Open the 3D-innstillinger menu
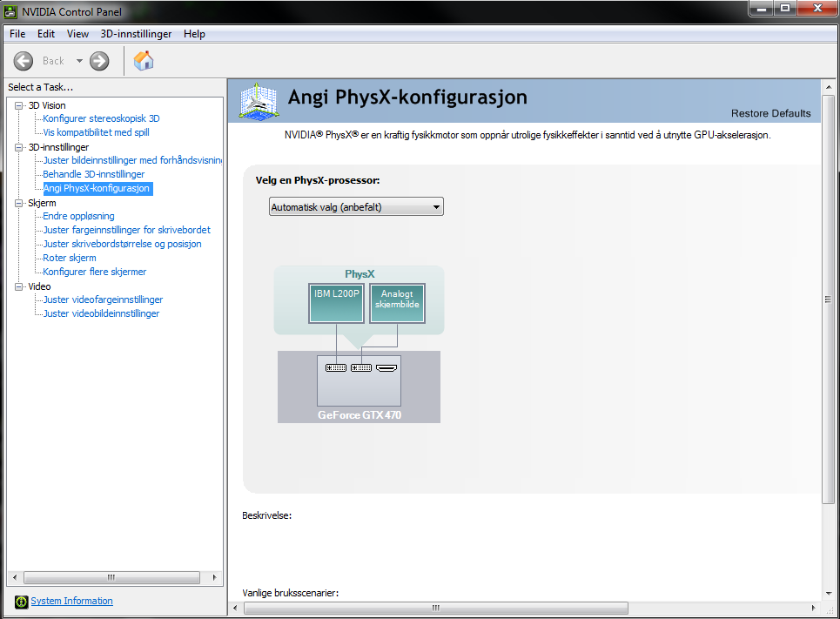Screen dimensions: 840x619 pos(136,34)
